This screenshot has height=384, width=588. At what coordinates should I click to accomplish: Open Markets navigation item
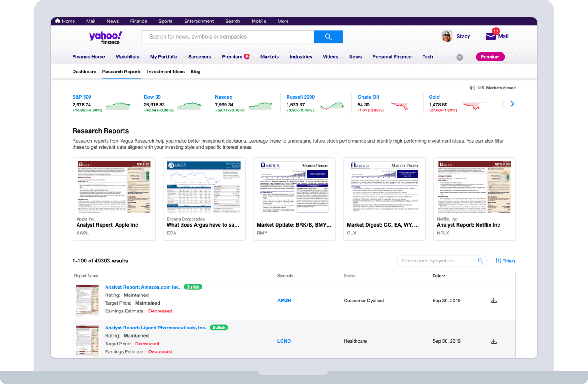270,57
